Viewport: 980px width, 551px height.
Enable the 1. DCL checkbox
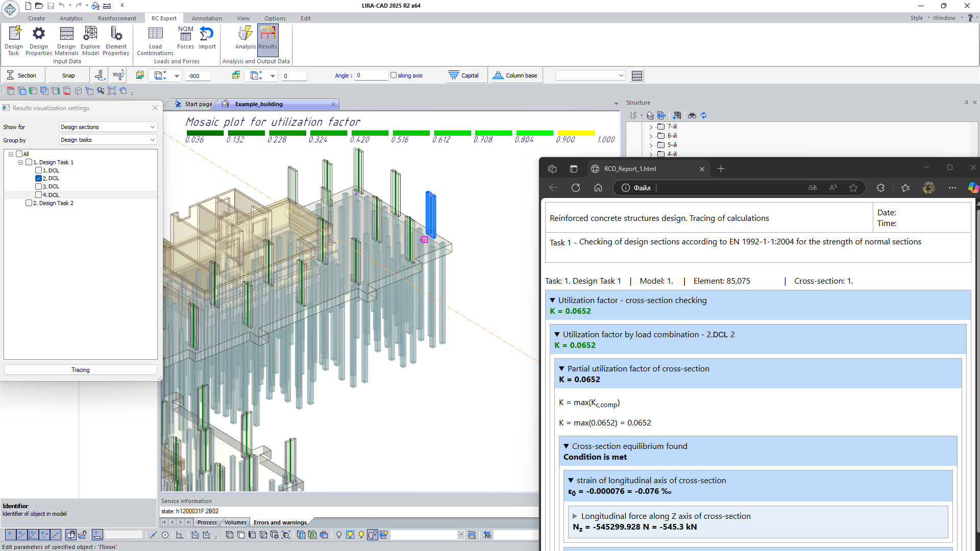38,170
